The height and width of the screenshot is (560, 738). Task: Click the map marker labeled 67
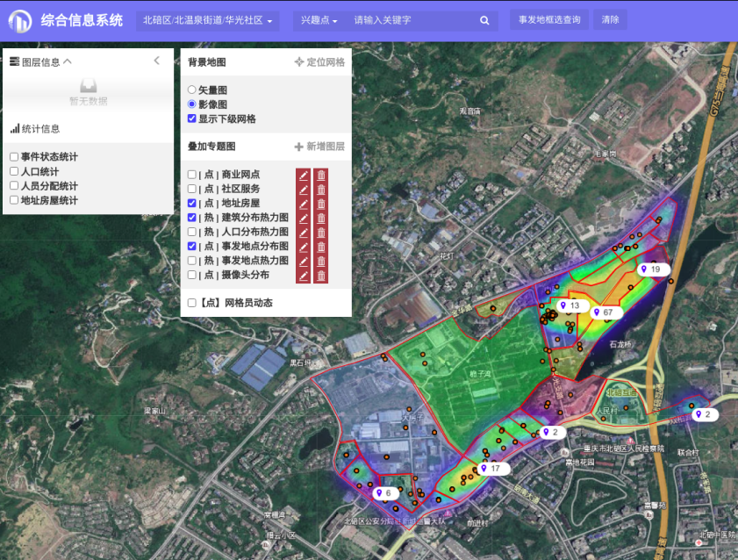coord(605,312)
